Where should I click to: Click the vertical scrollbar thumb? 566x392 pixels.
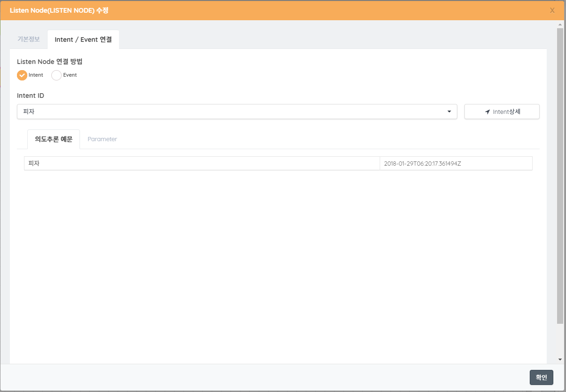[560, 176]
